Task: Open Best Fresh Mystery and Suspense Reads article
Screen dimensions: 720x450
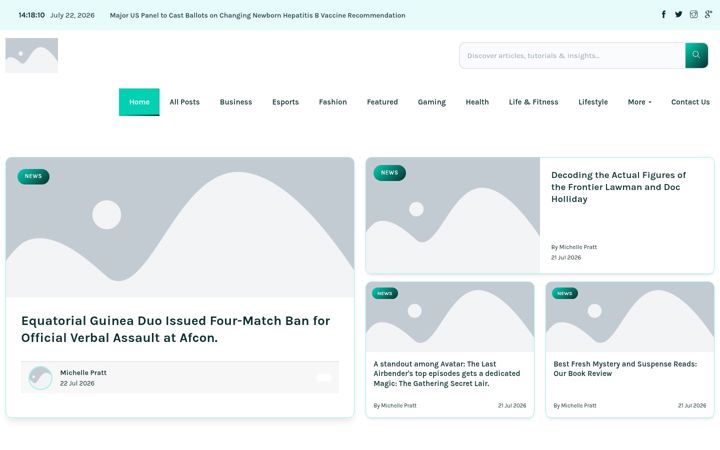Action: point(625,369)
